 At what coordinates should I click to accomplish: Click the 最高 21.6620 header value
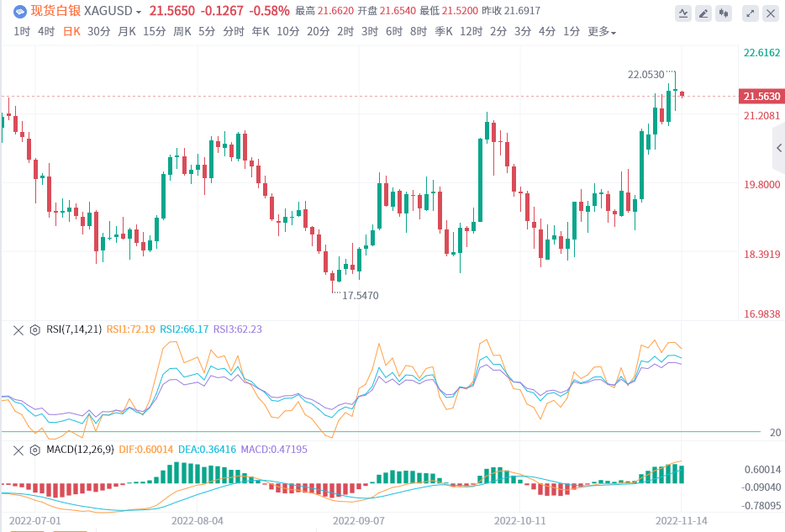pos(324,11)
